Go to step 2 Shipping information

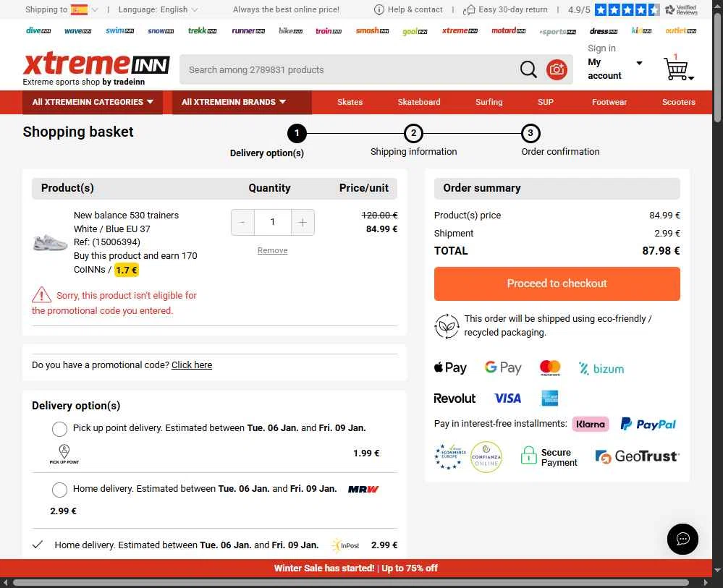point(413,133)
